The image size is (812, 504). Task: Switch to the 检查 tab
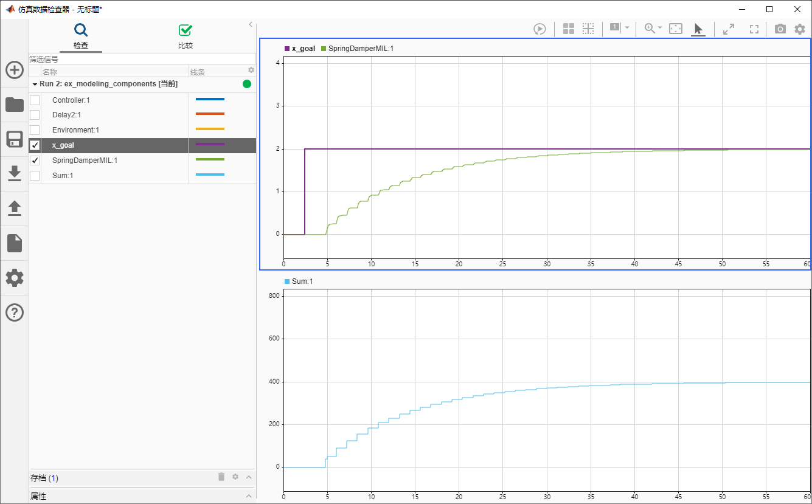click(81, 36)
